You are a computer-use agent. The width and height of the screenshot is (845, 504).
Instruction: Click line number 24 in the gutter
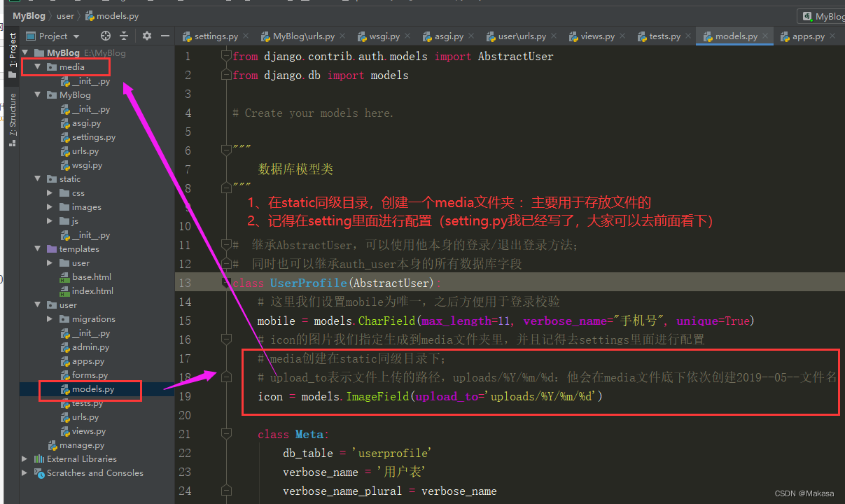tap(185, 491)
